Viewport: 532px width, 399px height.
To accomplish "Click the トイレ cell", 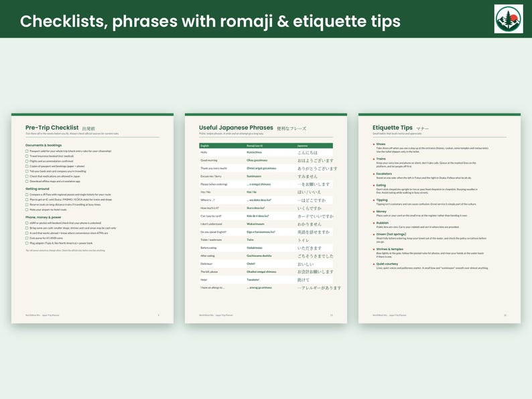I will click(304, 240).
